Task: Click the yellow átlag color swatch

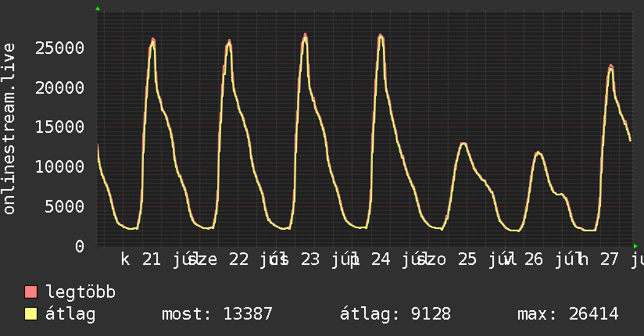Action: (x=30, y=314)
